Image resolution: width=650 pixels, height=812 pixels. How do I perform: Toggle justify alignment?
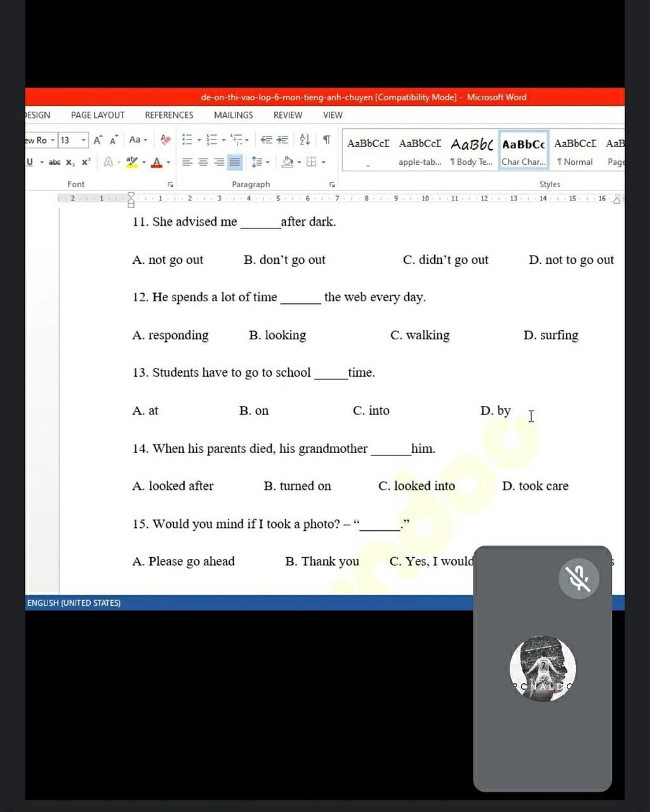pyautogui.click(x=235, y=162)
